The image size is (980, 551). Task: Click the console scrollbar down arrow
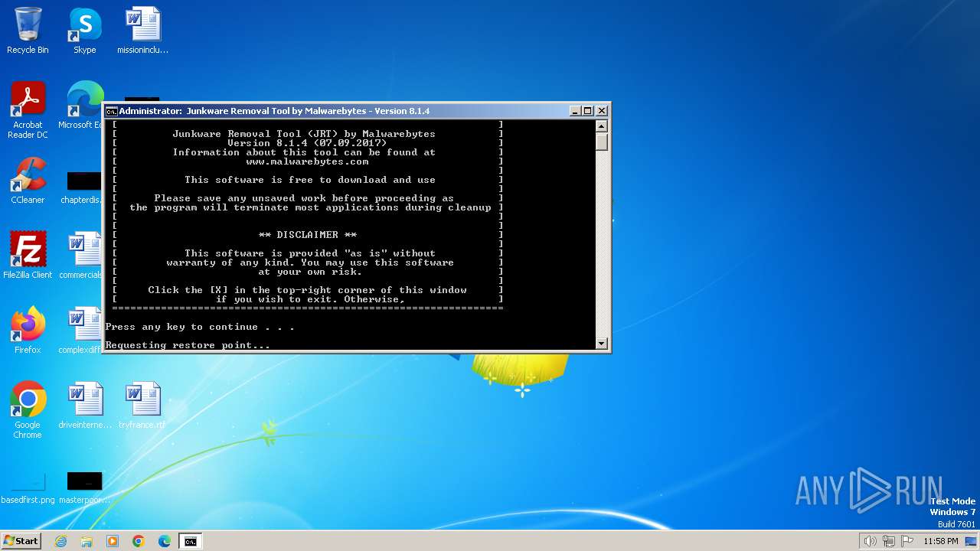(x=602, y=344)
